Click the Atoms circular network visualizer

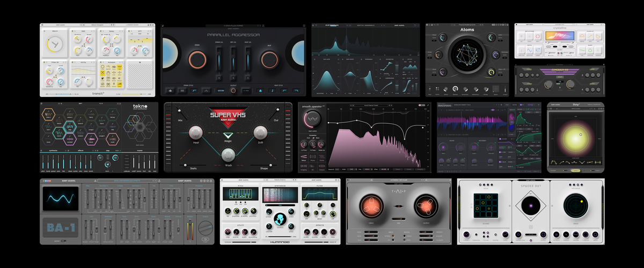(x=467, y=56)
